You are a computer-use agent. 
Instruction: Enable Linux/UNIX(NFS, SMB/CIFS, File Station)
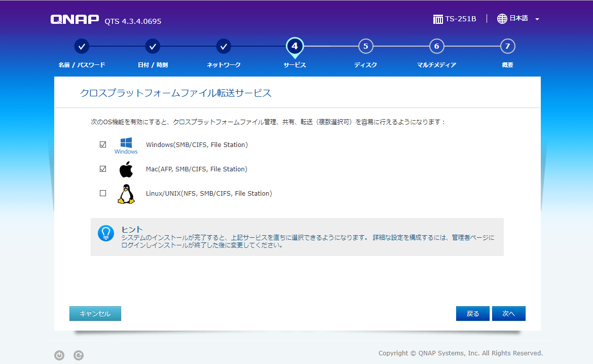pyautogui.click(x=103, y=193)
